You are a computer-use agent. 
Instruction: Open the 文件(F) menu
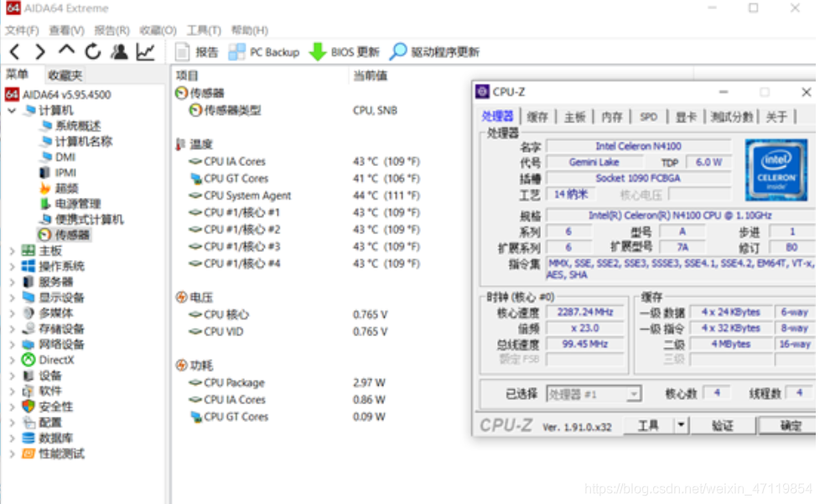(22, 30)
